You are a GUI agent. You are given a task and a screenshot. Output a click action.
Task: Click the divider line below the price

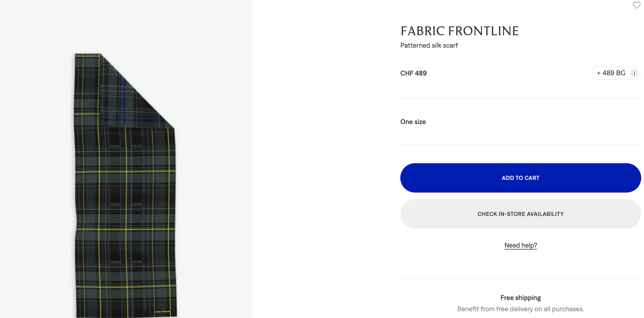pyautogui.click(x=520, y=98)
